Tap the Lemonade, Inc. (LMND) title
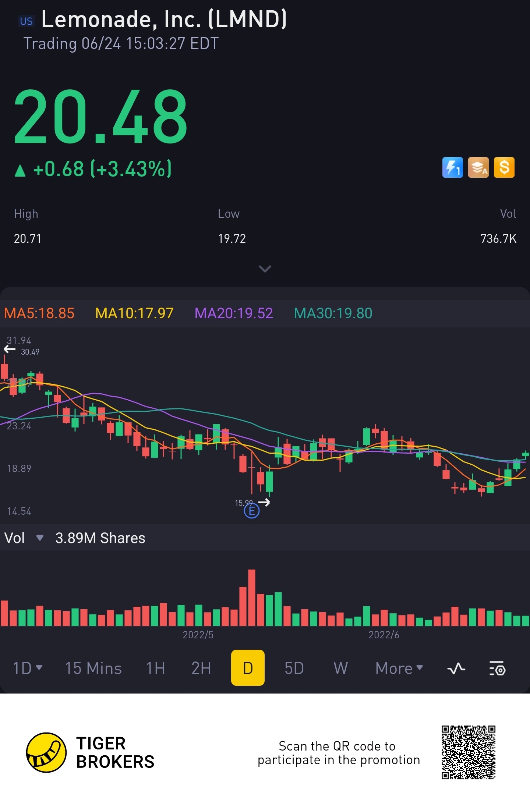530x812 pixels. click(164, 19)
